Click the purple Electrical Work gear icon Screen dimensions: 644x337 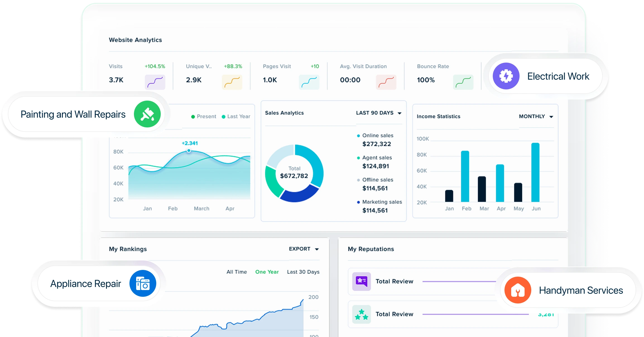pyautogui.click(x=506, y=76)
